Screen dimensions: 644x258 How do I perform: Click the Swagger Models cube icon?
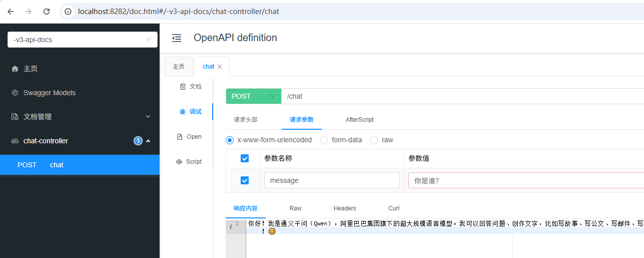(x=15, y=93)
